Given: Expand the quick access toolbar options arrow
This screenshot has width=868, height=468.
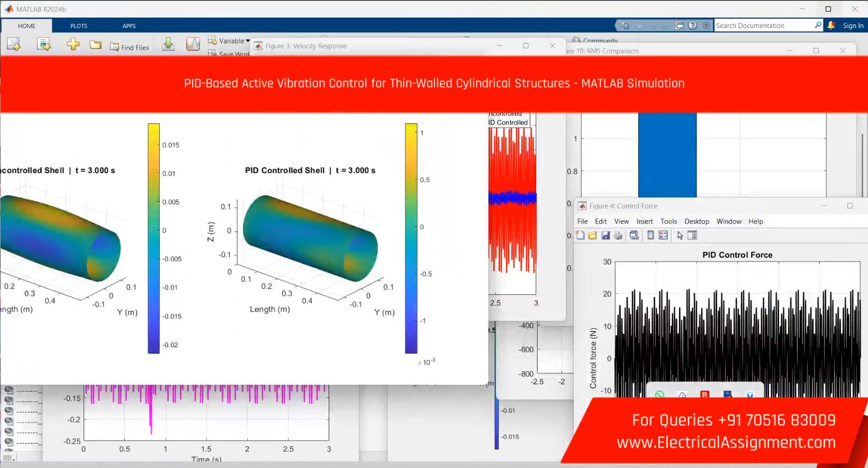Looking at the screenshot, I should (706, 25).
